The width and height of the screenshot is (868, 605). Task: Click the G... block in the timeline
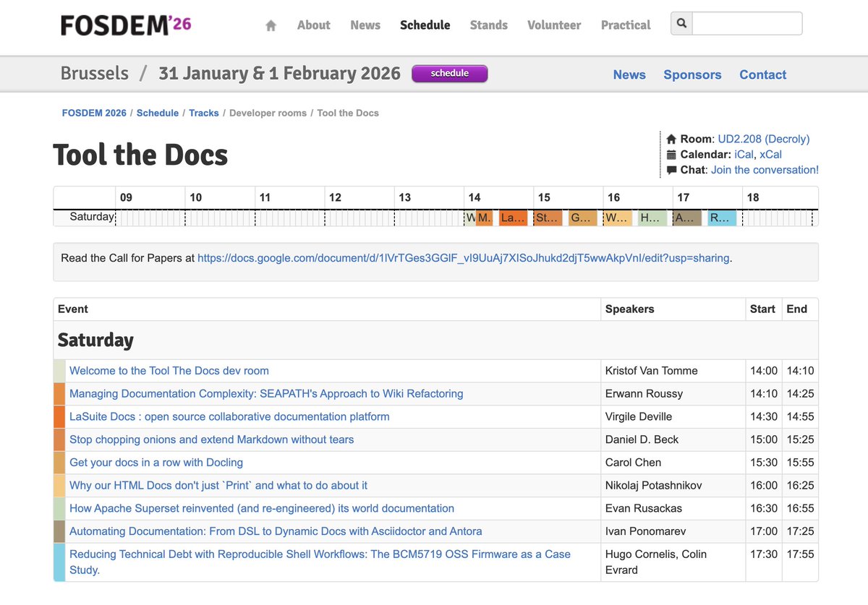582,218
